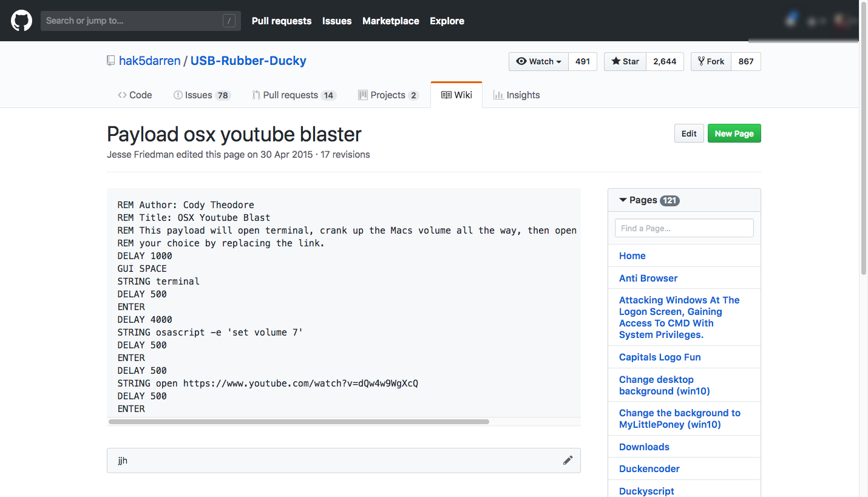Image resolution: width=868 pixels, height=497 pixels.
Task: Click the Projects kanban board icon
Action: point(364,95)
